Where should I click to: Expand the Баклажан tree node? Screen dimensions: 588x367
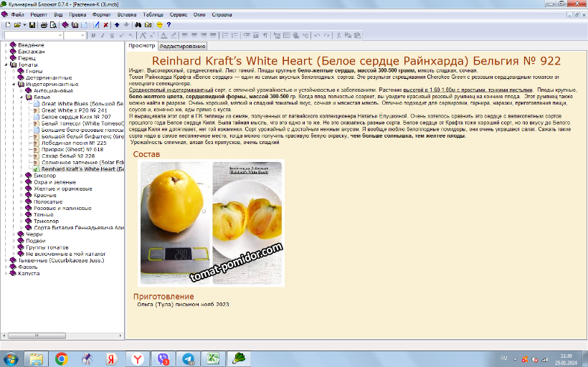(6, 52)
